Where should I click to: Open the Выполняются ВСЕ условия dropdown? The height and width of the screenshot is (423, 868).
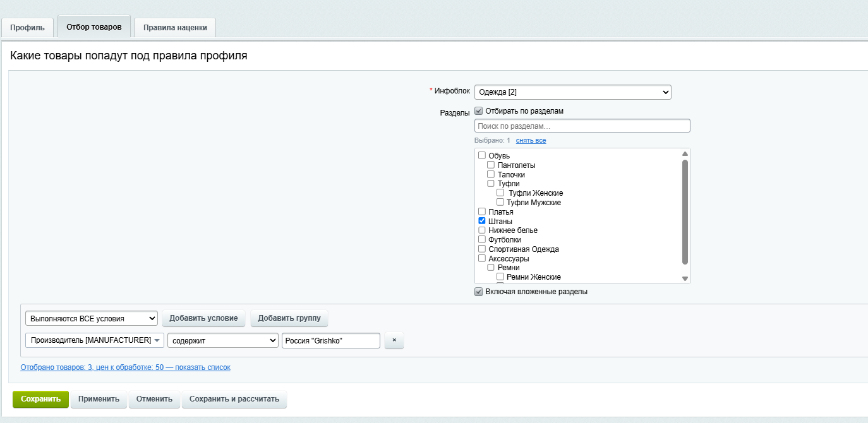(x=92, y=318)
